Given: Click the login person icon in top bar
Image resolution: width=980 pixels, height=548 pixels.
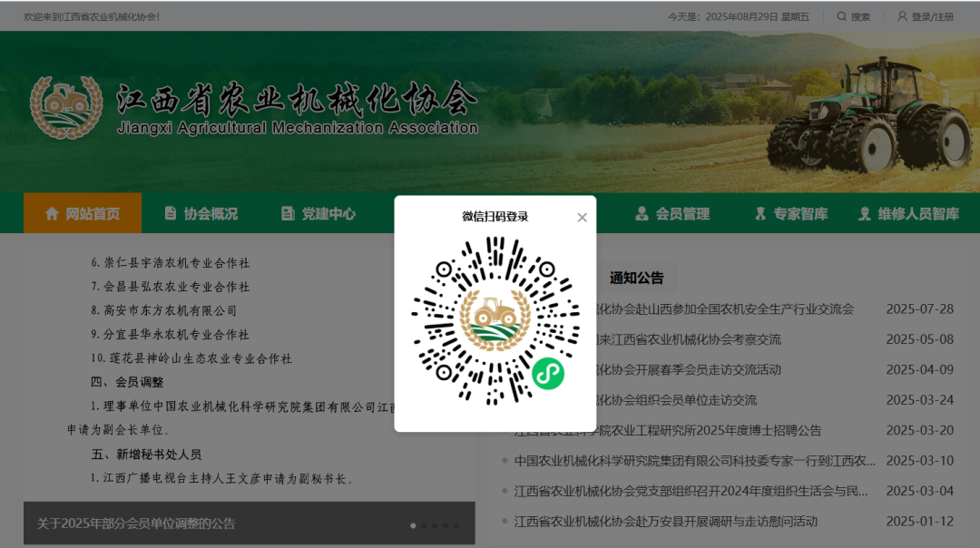Looking at the screenshot, I should pos(901,15).
